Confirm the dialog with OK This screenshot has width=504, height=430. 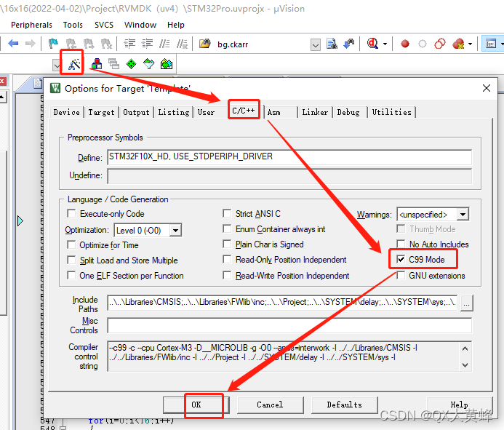(x=196, y=405)
